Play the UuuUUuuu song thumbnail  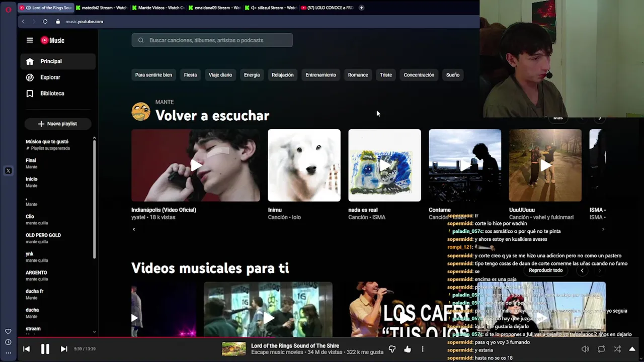545,165
